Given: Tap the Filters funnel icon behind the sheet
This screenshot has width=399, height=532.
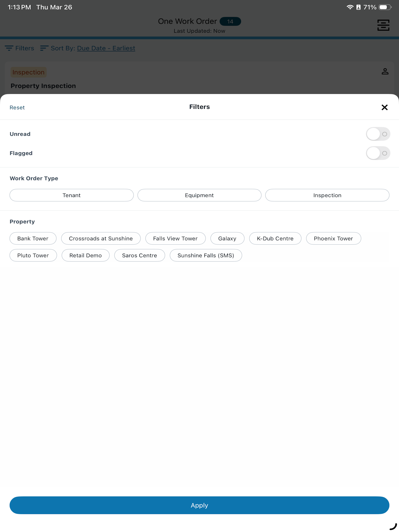Looking at the screenshot, I should 9,48.
